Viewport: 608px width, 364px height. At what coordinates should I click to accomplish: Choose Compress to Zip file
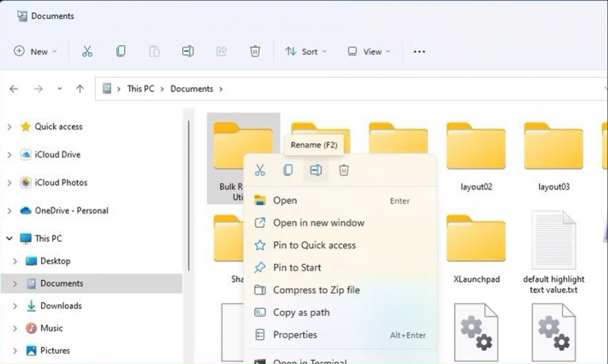coord(316,290)
